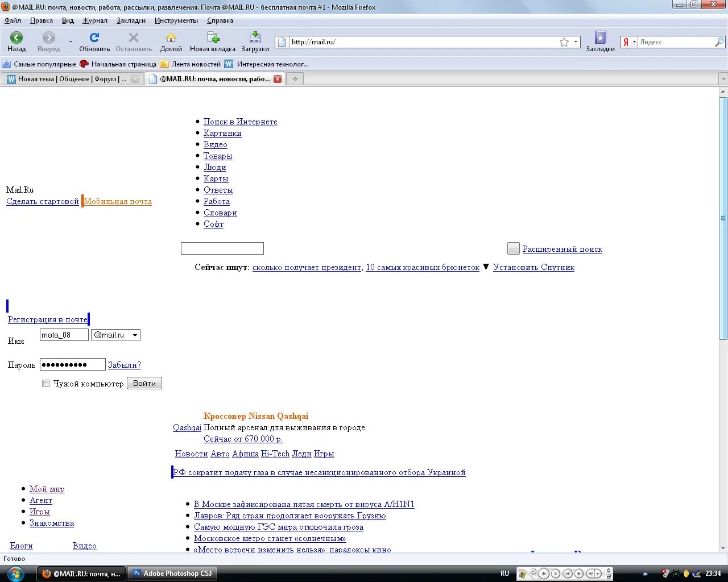Screen dimensions: 728x582
Task: Open the Журнал menu
Action: point(95,20)
